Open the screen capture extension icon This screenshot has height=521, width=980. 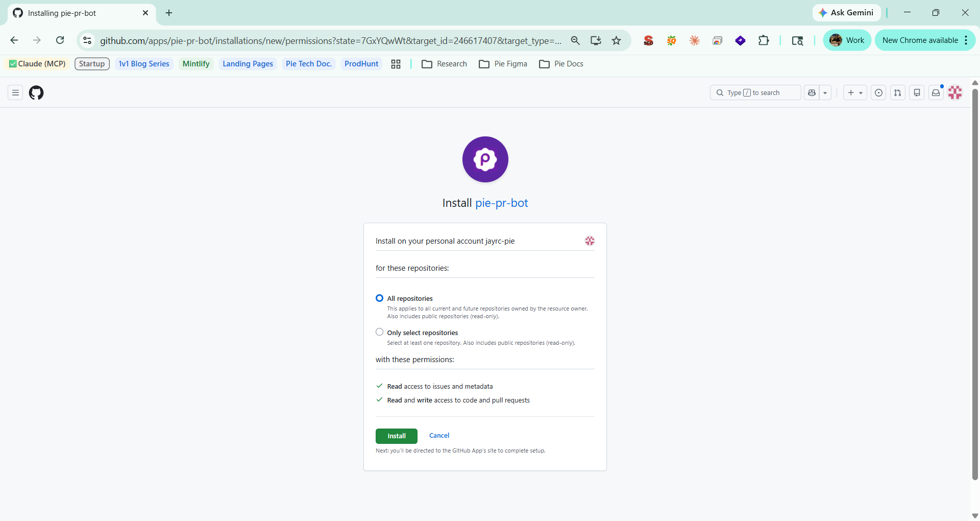pos(717,40)
